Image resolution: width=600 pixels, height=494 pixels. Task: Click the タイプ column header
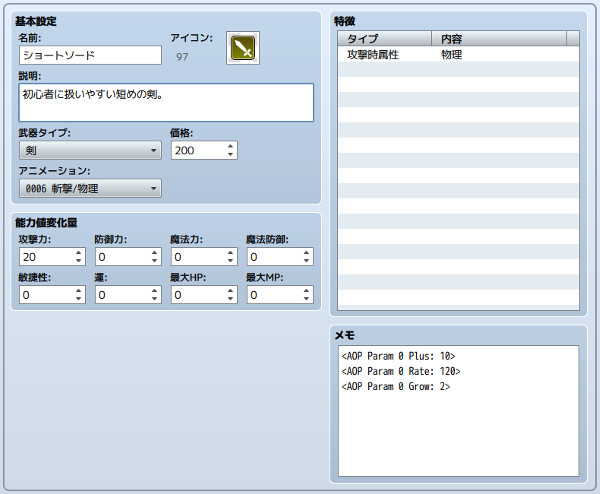[385, 39]
